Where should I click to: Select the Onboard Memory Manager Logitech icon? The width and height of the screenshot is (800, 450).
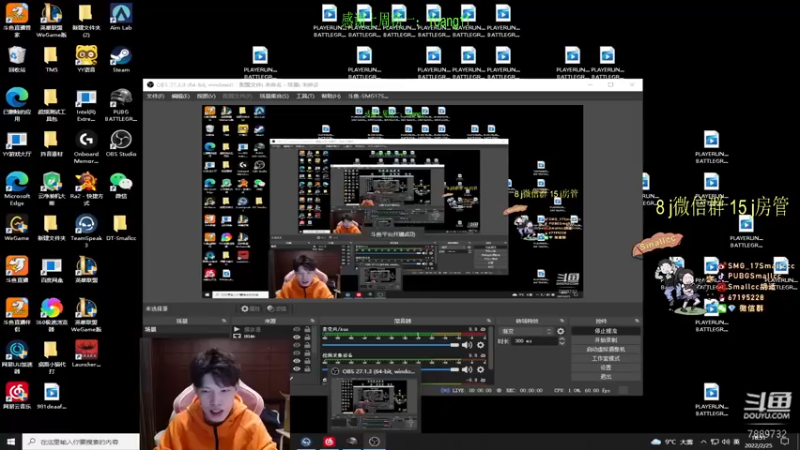pyautogui.click(x=86, y=147)
